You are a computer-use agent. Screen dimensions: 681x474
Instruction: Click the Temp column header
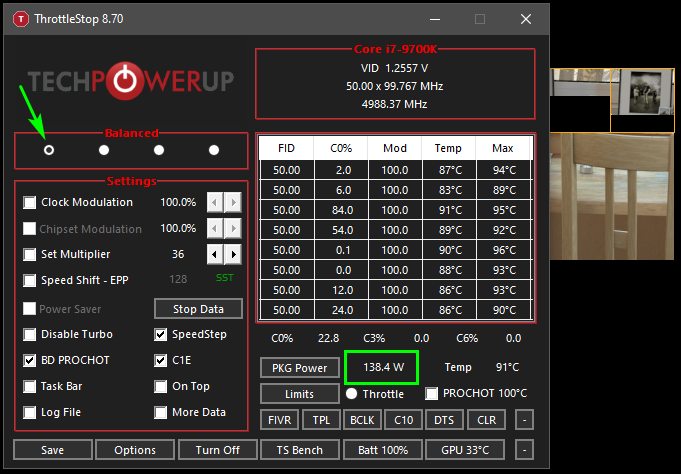point(448,148)
